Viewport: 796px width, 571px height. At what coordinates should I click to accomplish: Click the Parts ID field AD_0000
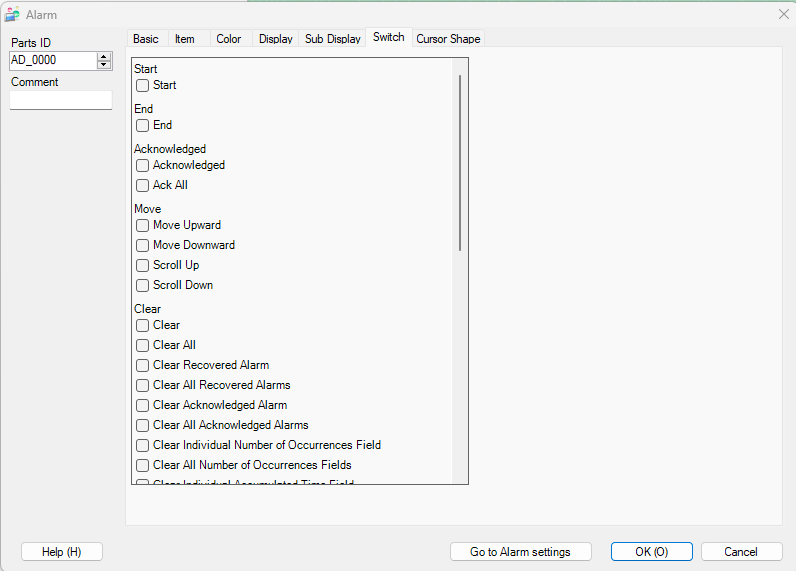(x=53, y=60)
